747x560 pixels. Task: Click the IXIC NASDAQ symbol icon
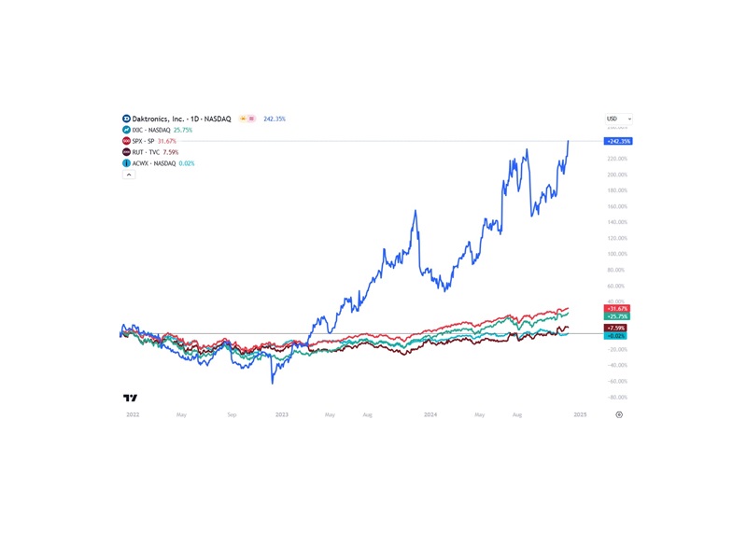[126, 130]
